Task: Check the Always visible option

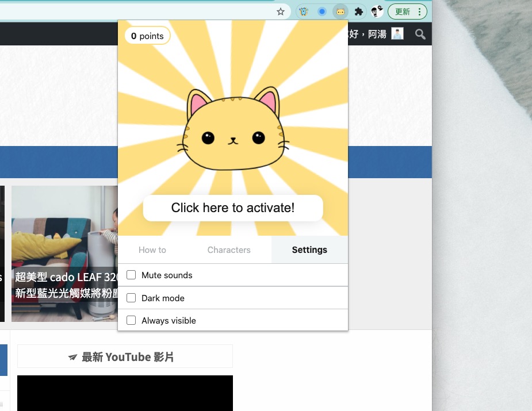Action: tap(131, 320)
